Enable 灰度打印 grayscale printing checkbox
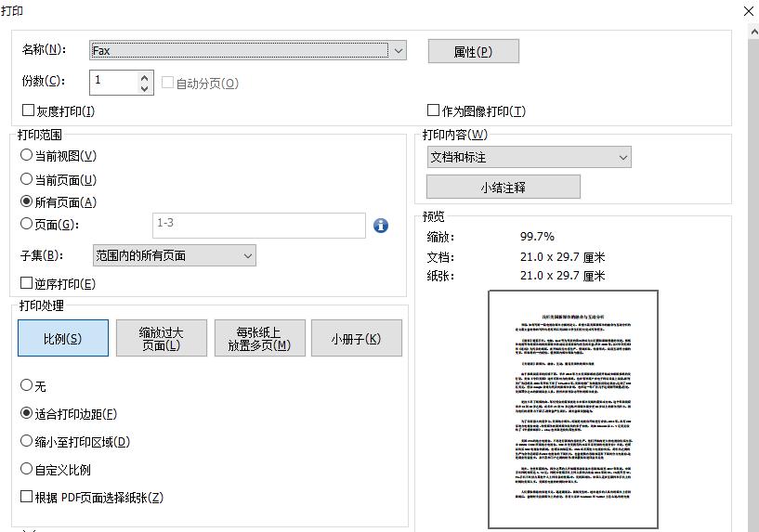This screenshot has height=532, width=759. point(28,110)
